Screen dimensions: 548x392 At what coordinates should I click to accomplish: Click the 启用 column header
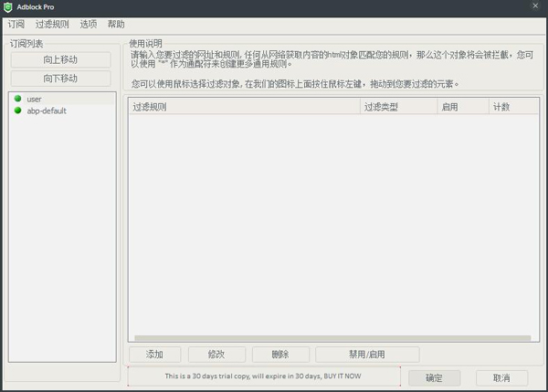tap(463, 107)
